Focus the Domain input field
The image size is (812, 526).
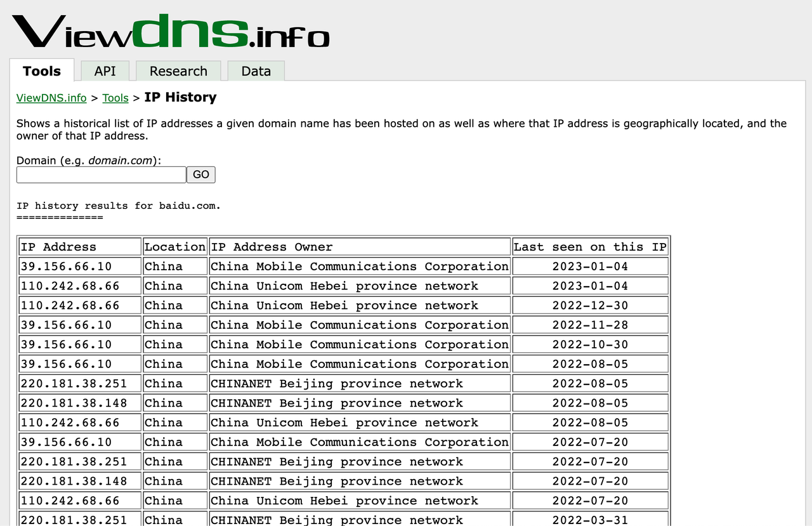[x=101, y=174]
